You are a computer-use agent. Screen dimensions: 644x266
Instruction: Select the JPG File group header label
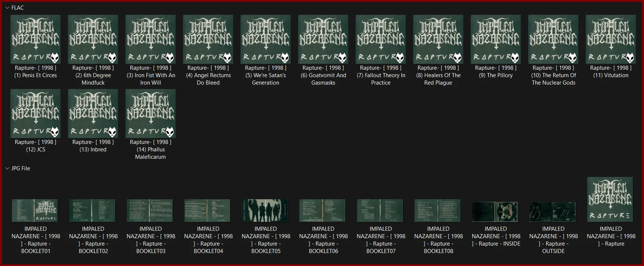tap(21, 168)
